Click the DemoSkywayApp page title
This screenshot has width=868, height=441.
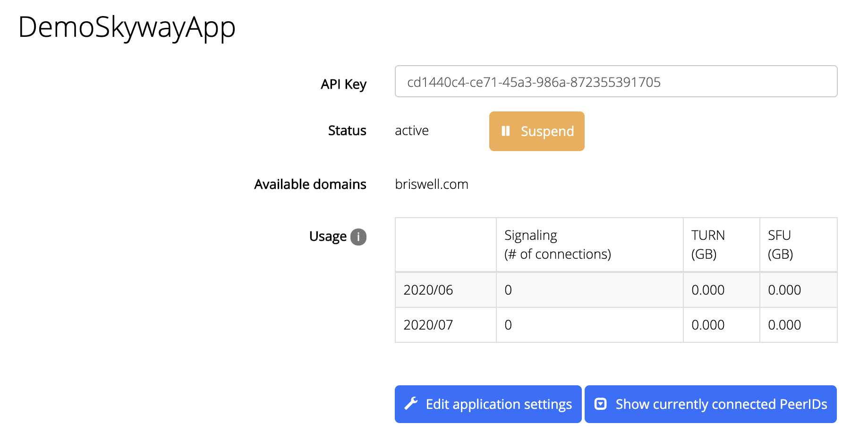click(127, 27)
